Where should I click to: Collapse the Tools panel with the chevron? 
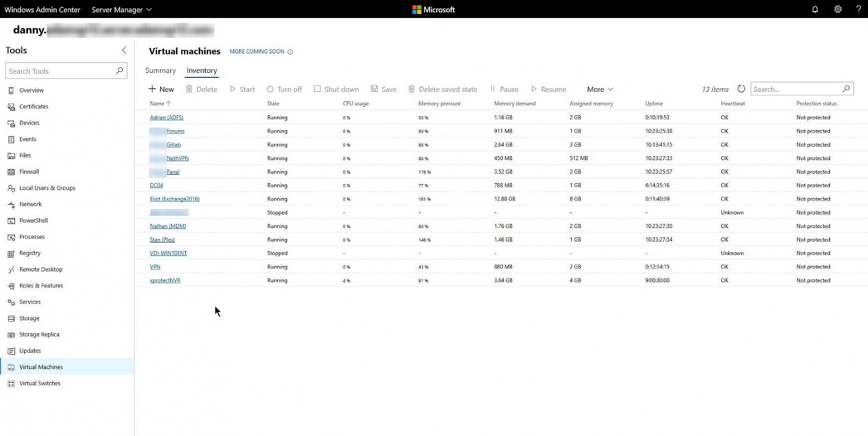[124, 50]
